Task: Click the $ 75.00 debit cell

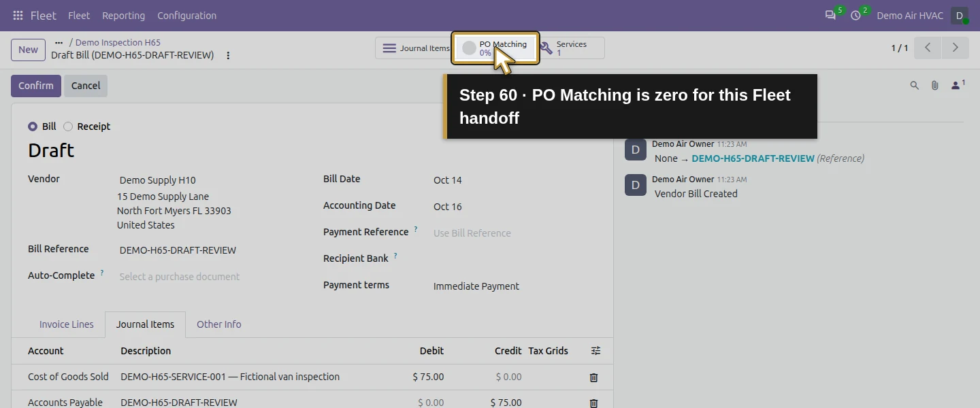Action: pos(428,377)
